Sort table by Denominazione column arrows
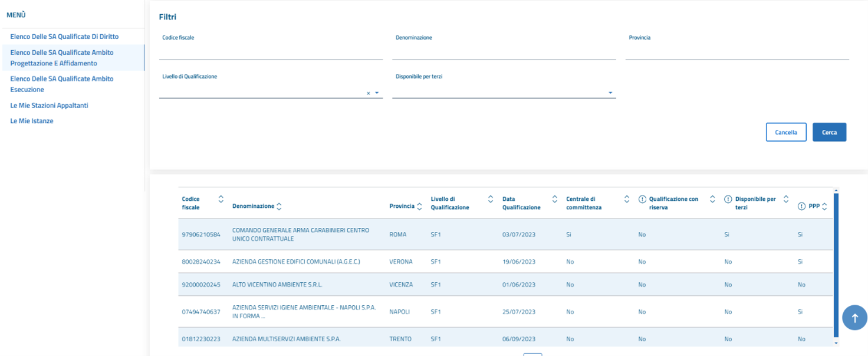Image resolution: width=868 pixels, height=356 pixels. (279, 207)
